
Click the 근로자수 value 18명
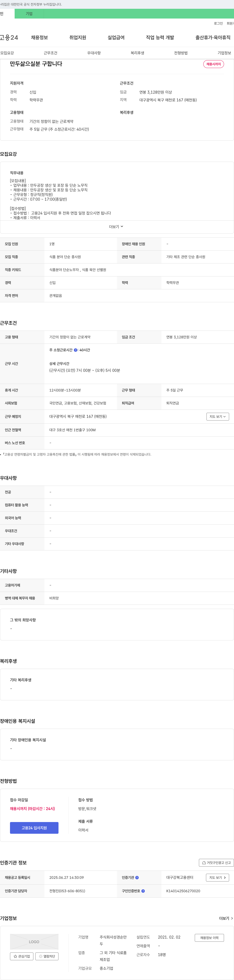click(162, 955)
